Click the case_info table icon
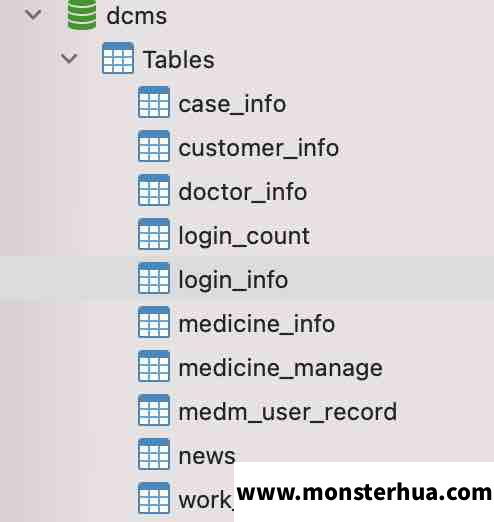Viewport: 494px width, 522px height. [x=154, y=102]
